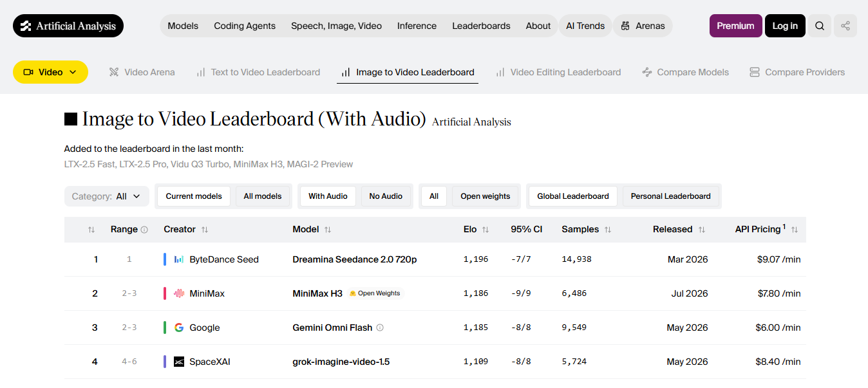Click the Open Weights badge on MiniMax H3
This screenshot has height=388, width=868.
pos(375,293)
